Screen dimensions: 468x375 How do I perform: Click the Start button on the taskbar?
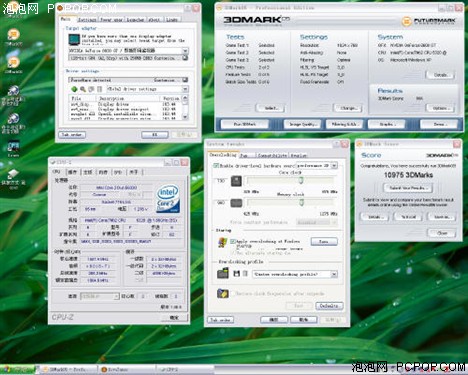point(17,369)
